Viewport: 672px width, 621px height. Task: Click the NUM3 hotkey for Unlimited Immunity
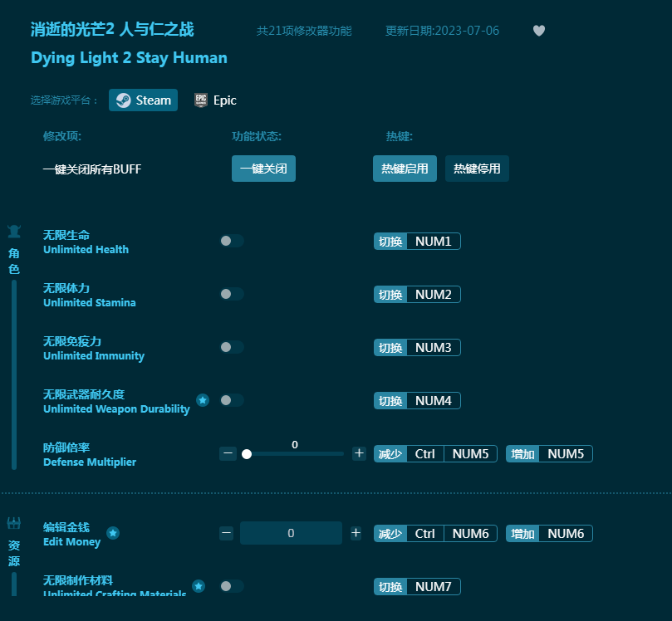tap(417, 347)
